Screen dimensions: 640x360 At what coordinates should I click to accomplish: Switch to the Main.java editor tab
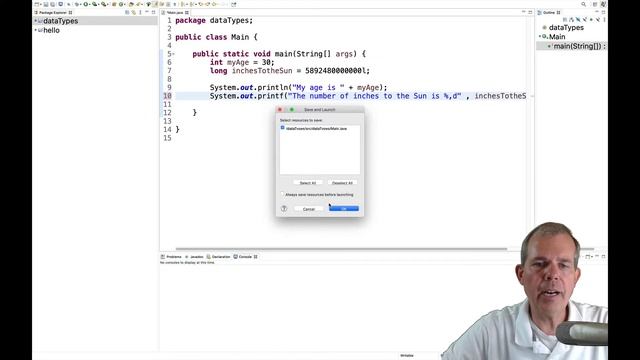tap(175, 13)
